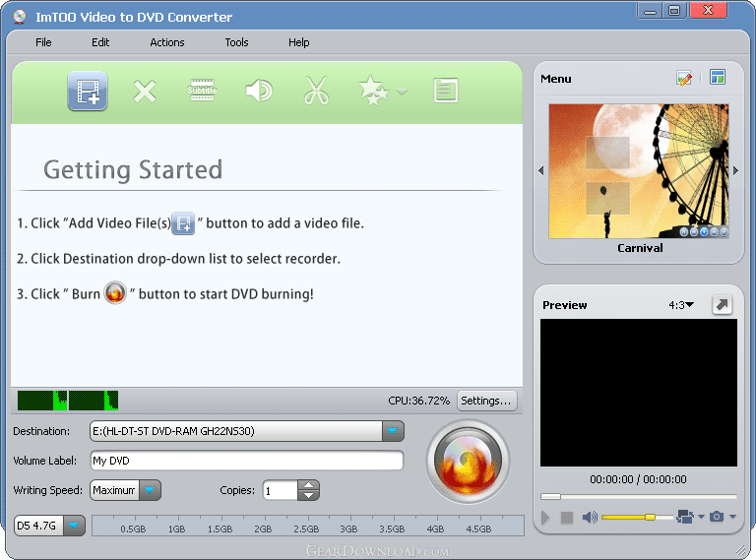Click the Effects stars toolbar icon
This screenshot has width=756, height=560.
click(373, 91)
